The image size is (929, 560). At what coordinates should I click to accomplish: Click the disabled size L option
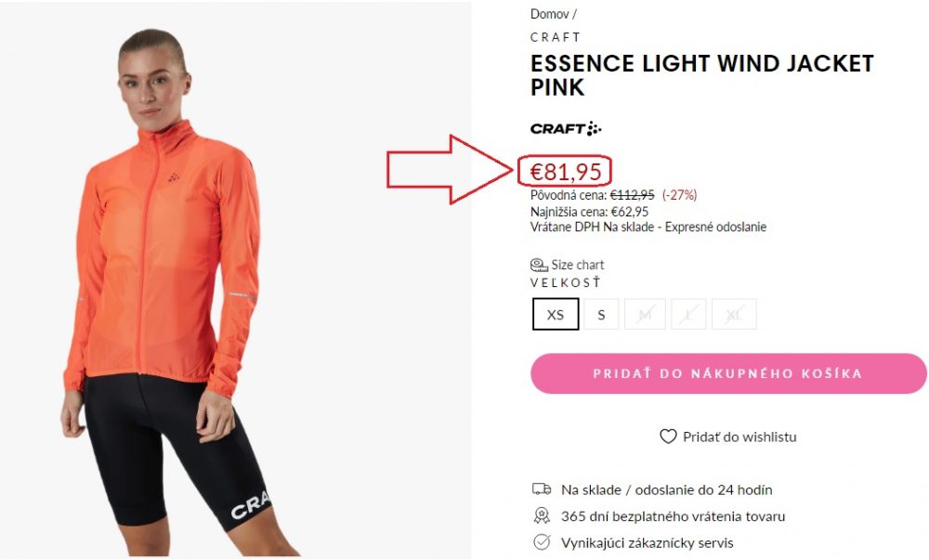[688, 314]
